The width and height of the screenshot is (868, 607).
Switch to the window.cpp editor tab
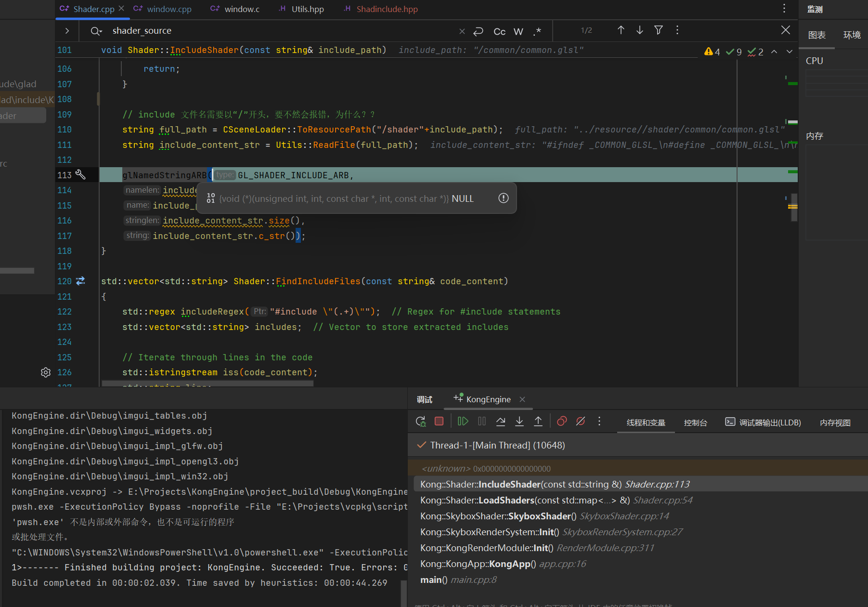pos(162,9)
